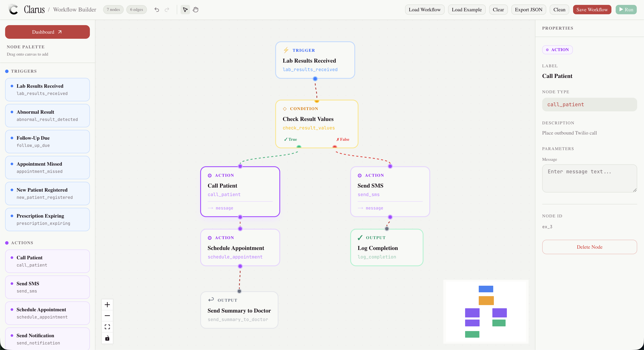Click the True output handle on condition

point(299,147)
